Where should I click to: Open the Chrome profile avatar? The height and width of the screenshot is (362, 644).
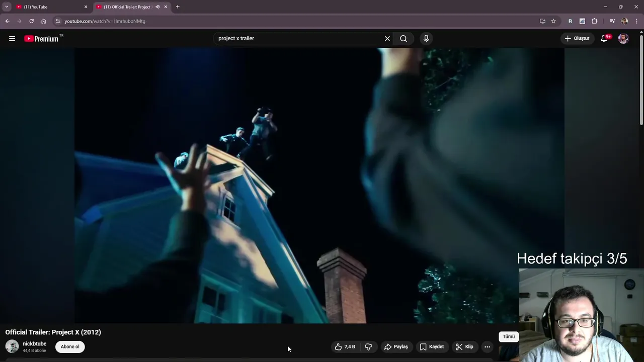624,21
